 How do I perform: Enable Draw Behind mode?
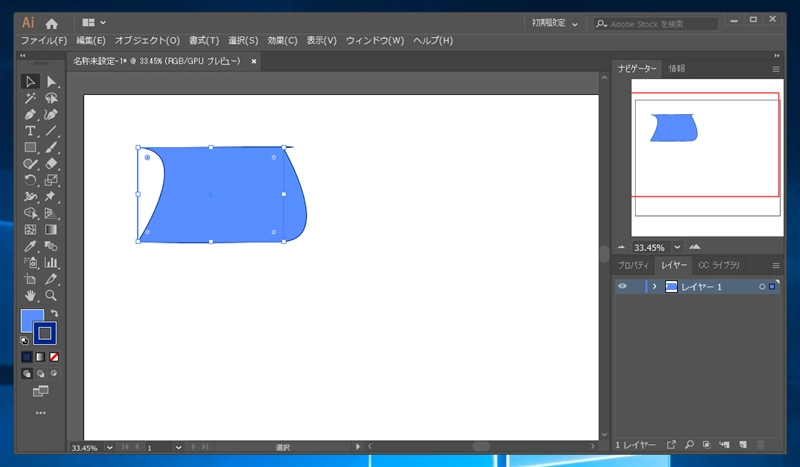(x=40, y=374)
